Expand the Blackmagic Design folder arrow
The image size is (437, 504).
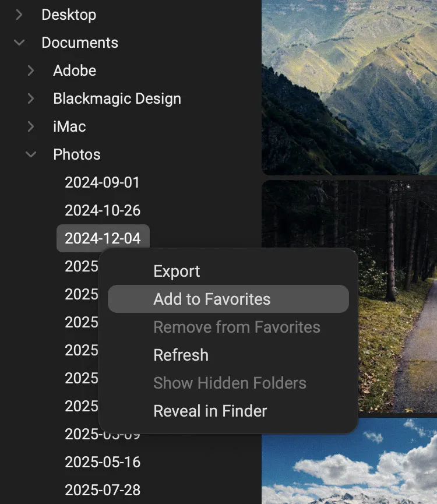(31, 98)
